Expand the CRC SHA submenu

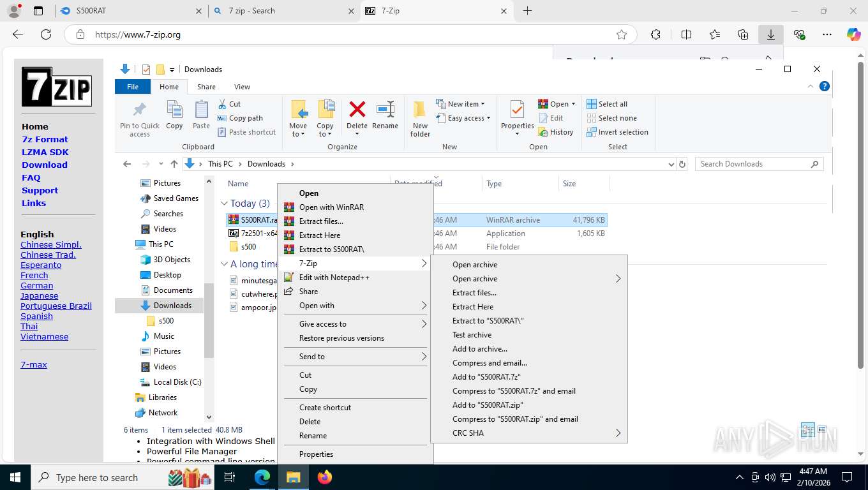pos(529,433)
